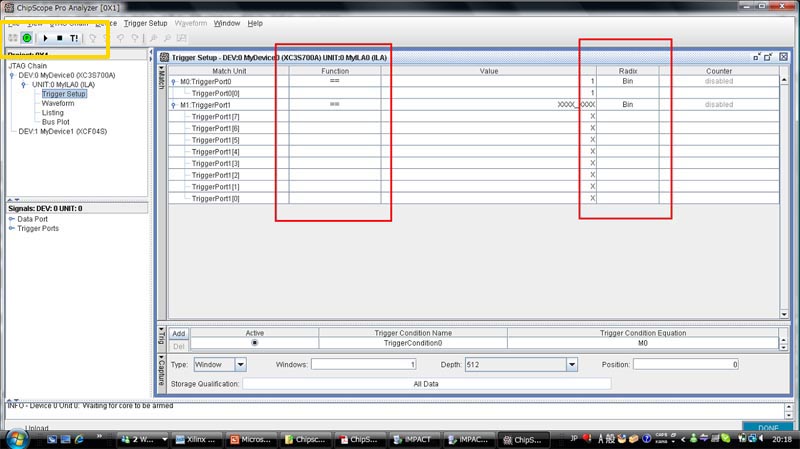The width and height of the screenshot is (800, 449).
Task: Open capture Type dropdown
Action: pos(240,364)
